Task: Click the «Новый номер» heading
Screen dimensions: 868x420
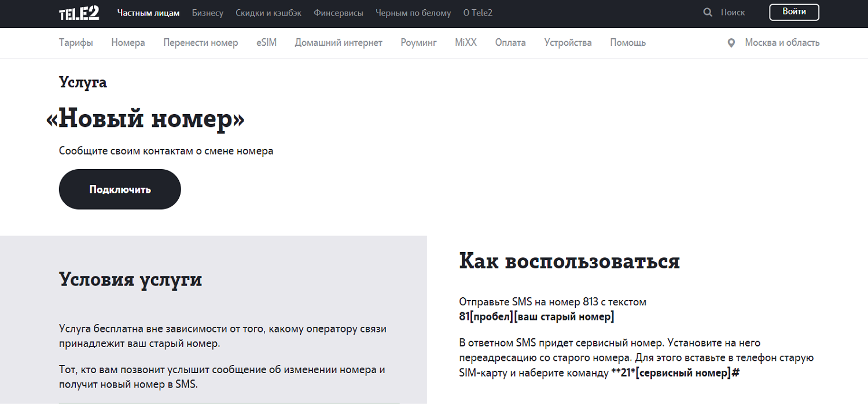Action: pyautogui.click(x=145, y=119)
